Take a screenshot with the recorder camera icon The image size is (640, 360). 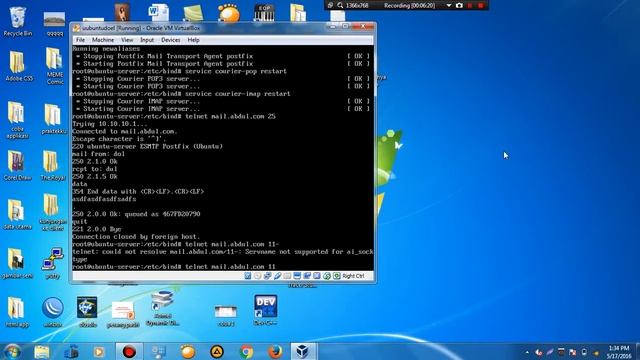459,5
